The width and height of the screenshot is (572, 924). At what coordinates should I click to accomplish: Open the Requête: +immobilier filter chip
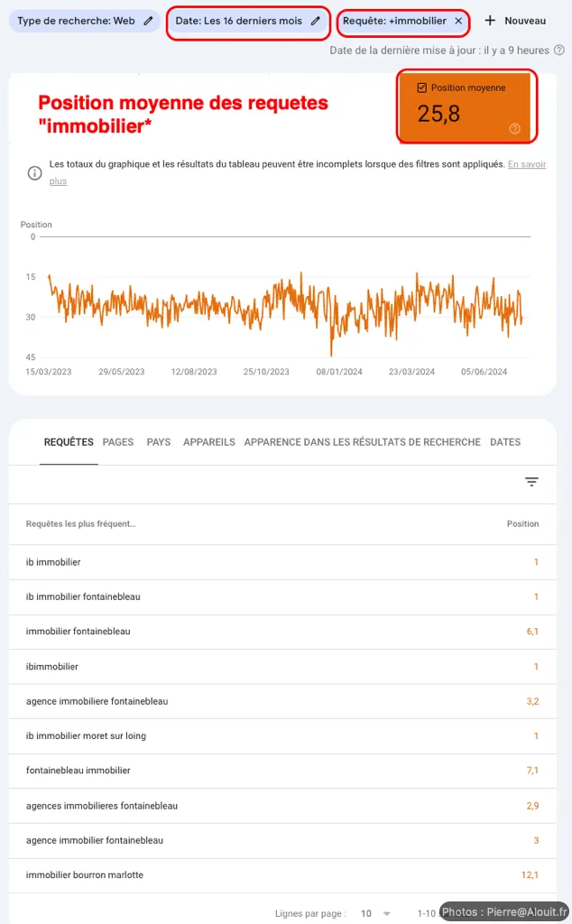tap(394, 21)
